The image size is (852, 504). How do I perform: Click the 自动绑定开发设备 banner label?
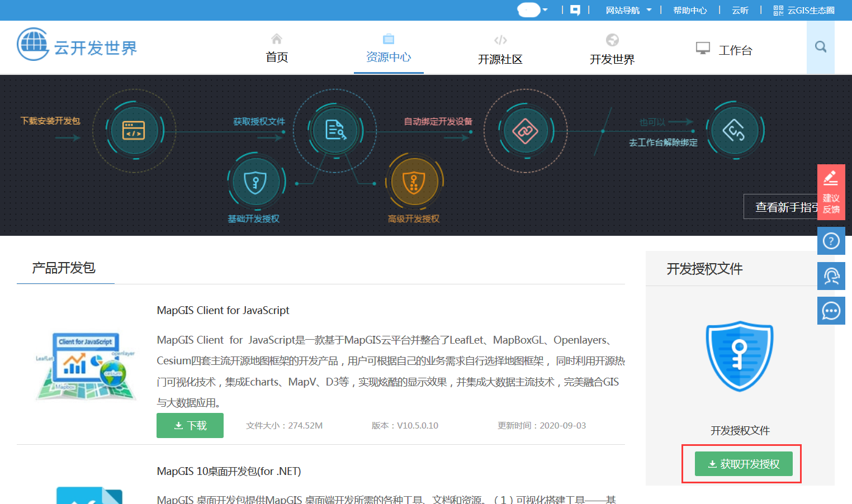438,121
